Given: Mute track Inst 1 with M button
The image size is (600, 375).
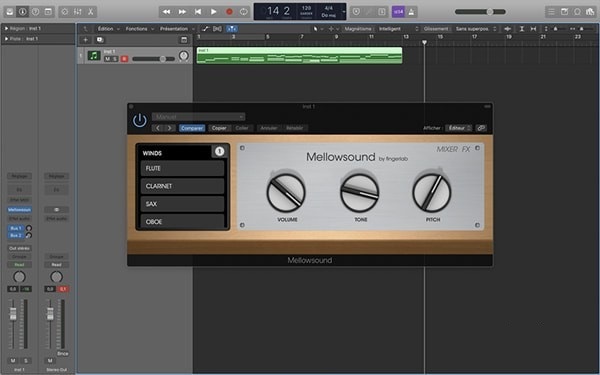Looking at the screenshot, I should (x=108, y=59).
